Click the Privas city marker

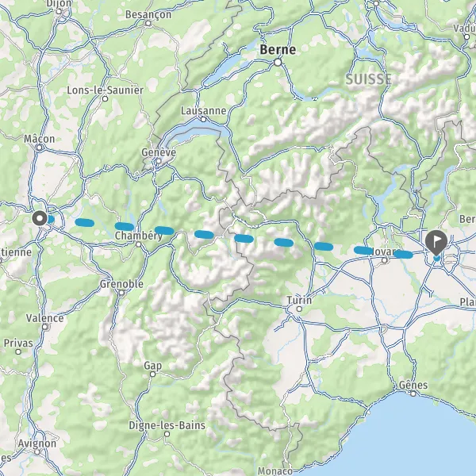click(x=18, y=351)
